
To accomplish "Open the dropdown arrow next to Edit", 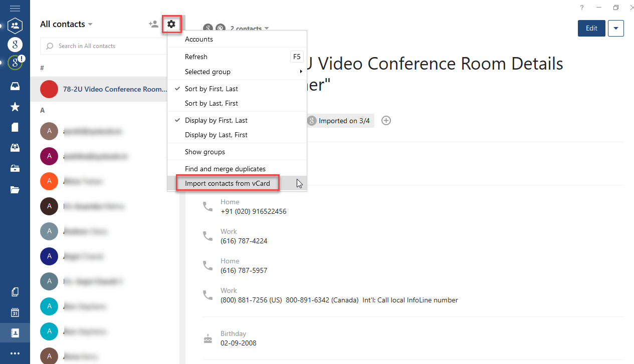I will (x=616, y=28).
